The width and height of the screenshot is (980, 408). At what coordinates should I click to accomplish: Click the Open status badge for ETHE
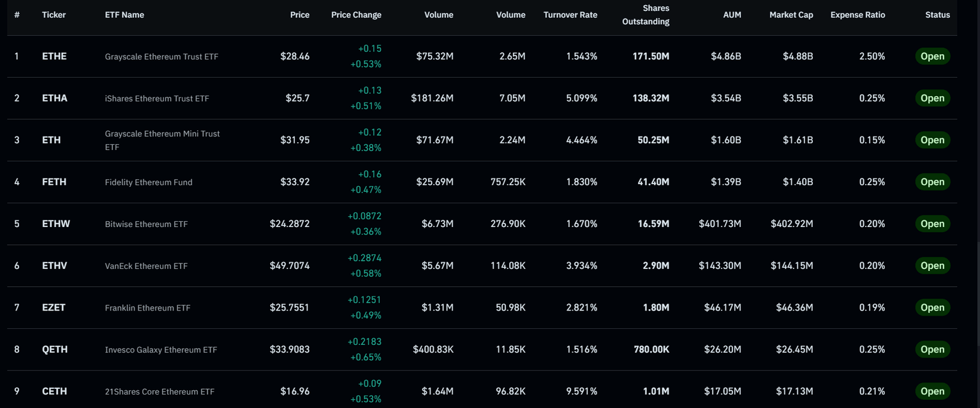[932, 56]
